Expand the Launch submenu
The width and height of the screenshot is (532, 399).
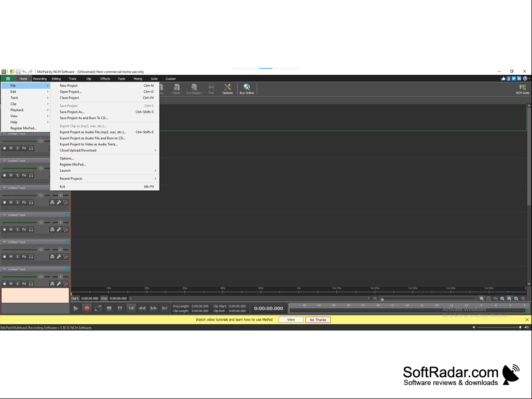point(104,171)
